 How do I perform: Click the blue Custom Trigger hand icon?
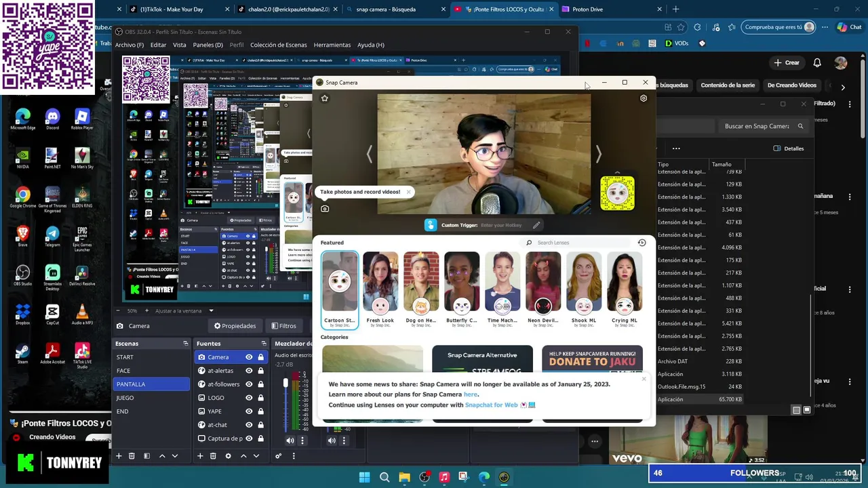(x=431, y=225)
